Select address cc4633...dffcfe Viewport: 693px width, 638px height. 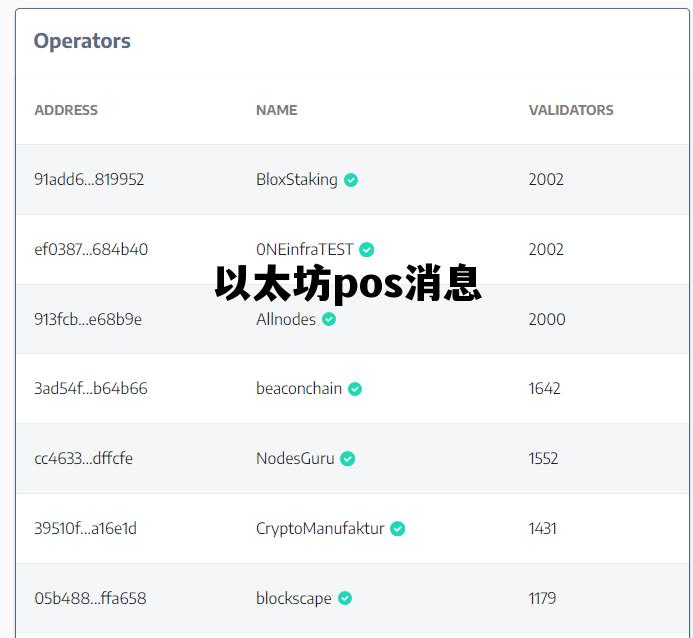point(84,458)
